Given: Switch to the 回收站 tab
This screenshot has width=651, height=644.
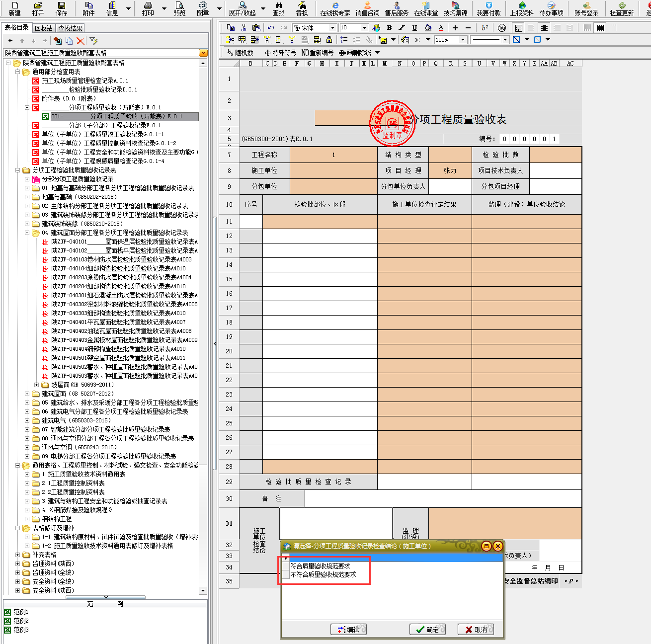Looking at the screenshot, I should click(44, 28).
